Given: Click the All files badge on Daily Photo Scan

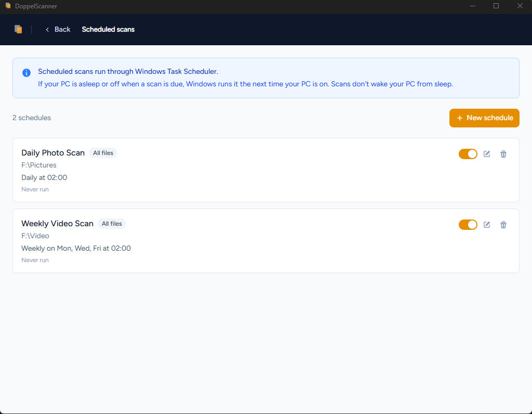Looking at the screenshot, I should [x=103, y=153].
